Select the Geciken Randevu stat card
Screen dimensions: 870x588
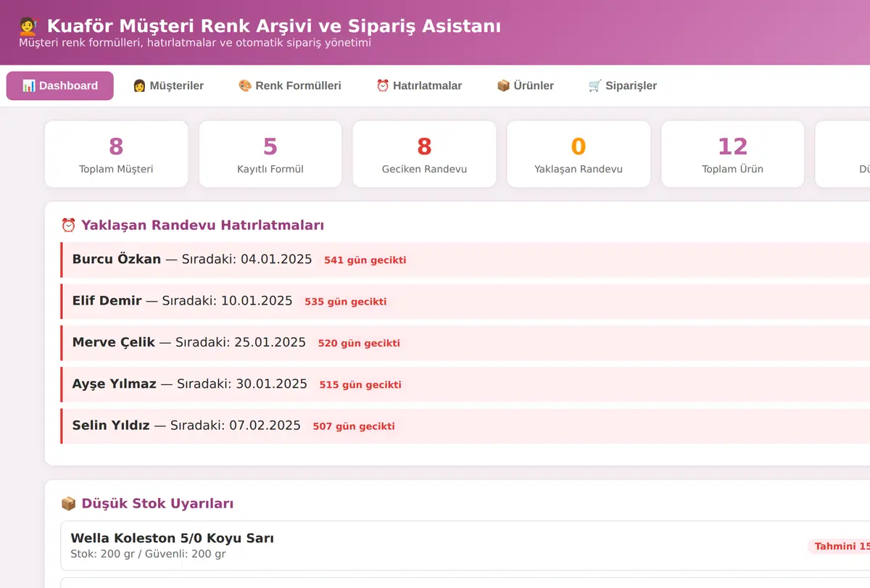pos(424,154)
